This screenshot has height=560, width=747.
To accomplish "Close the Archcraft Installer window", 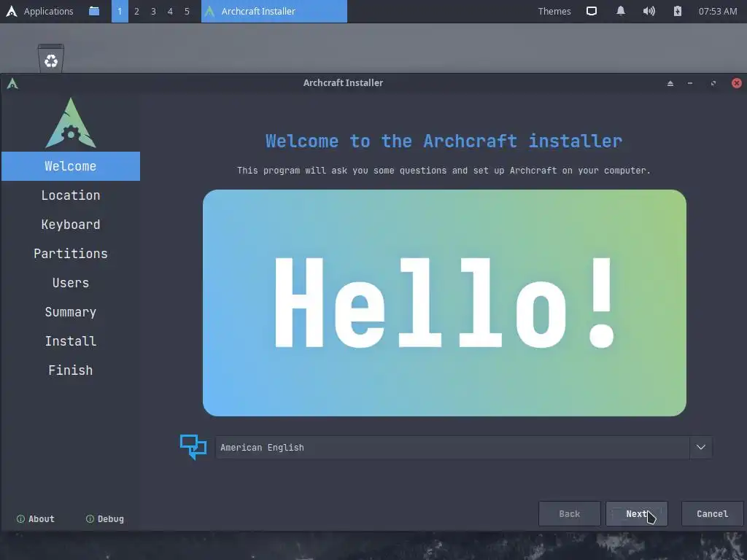I will pyautogui.click(x=737, y=83).
